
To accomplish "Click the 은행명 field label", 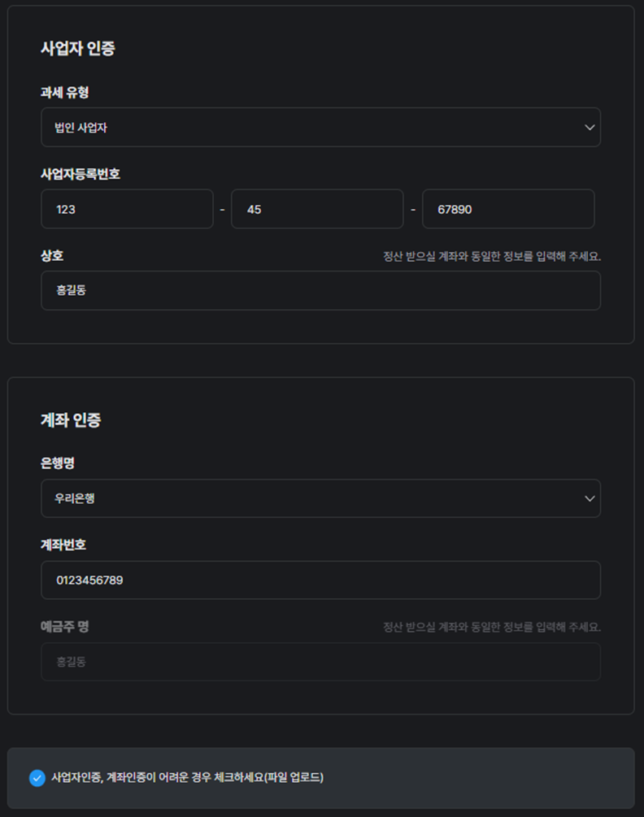I will pos(58,463).
